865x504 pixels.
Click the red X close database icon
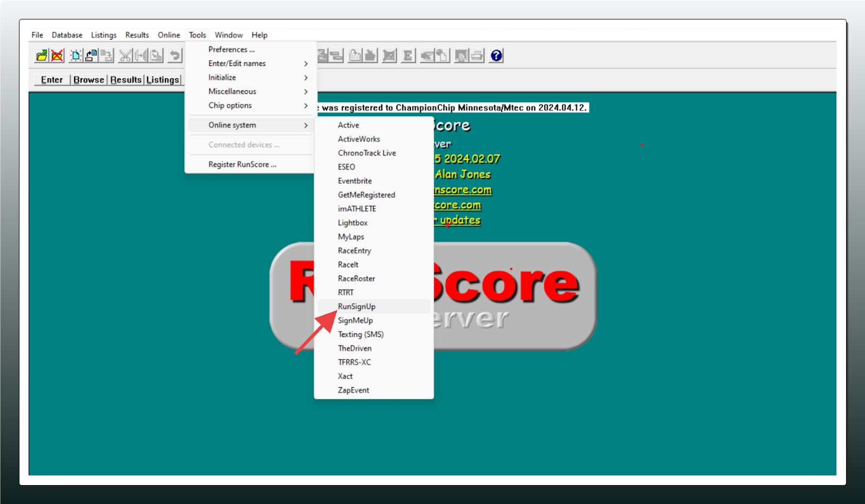[57, 55]
